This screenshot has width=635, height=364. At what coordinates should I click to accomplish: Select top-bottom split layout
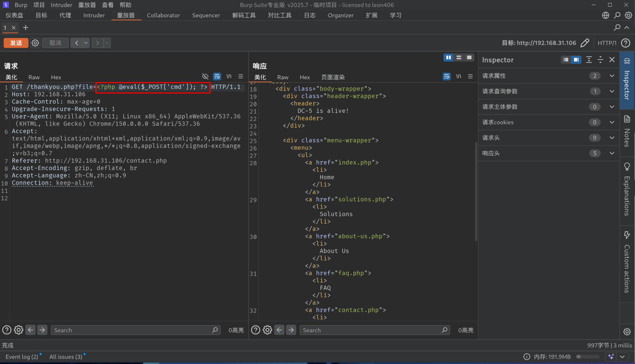coord(459,58)
